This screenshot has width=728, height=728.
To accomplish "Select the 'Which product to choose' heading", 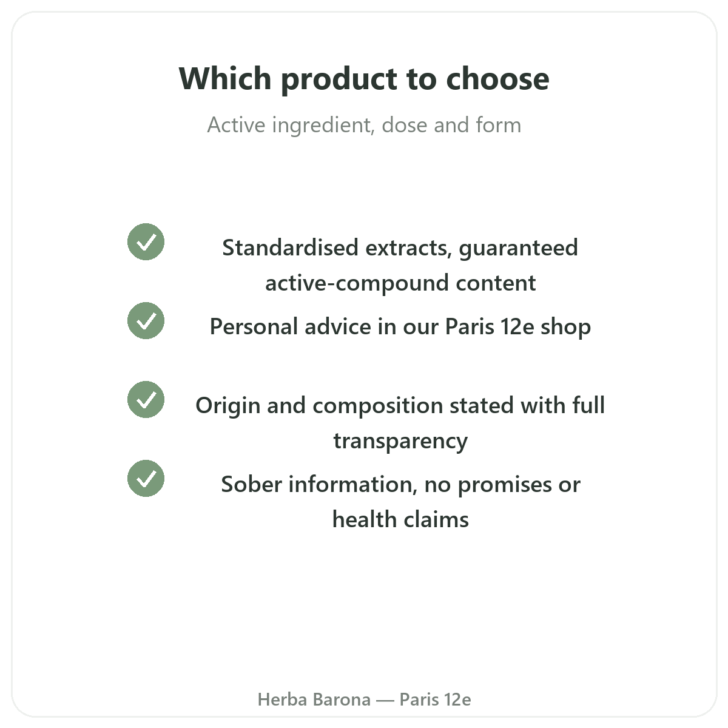I will pyautogui.click(x=364, y=79).
